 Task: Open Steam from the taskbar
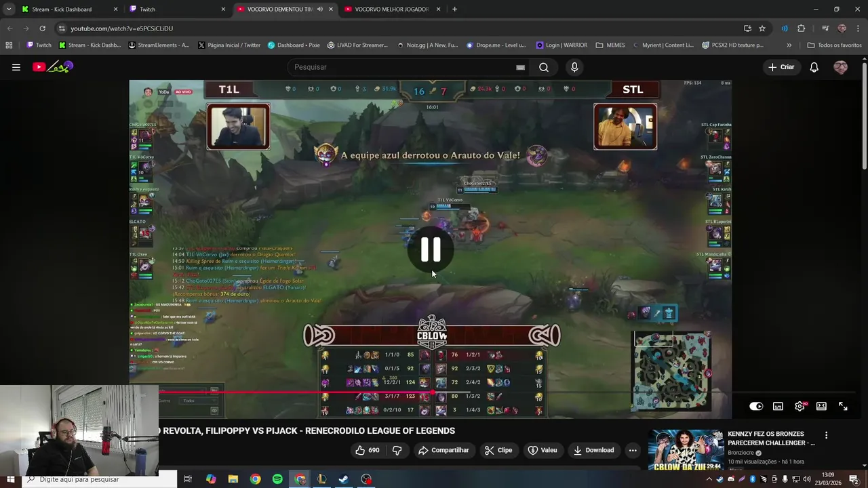344,479
